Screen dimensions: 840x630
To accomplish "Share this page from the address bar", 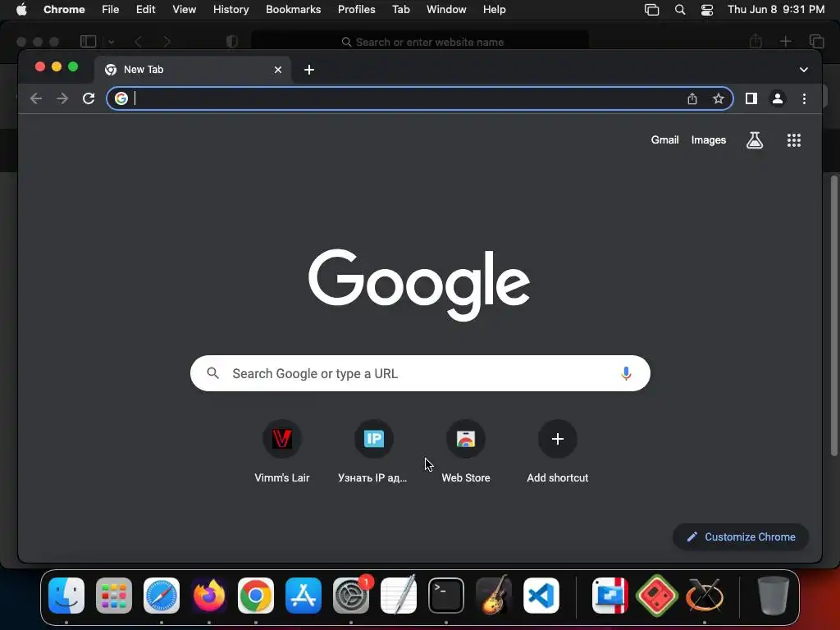I will click(x=692, y=98).
